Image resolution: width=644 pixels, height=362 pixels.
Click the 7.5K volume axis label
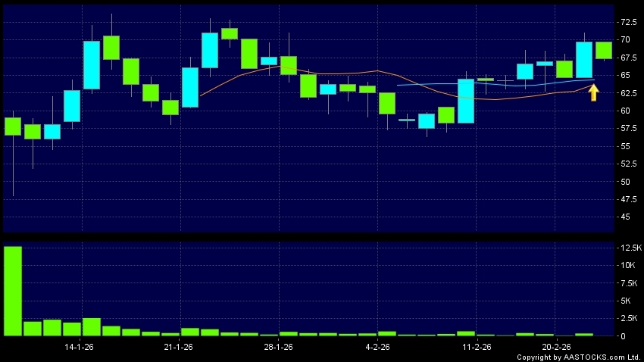628,283
